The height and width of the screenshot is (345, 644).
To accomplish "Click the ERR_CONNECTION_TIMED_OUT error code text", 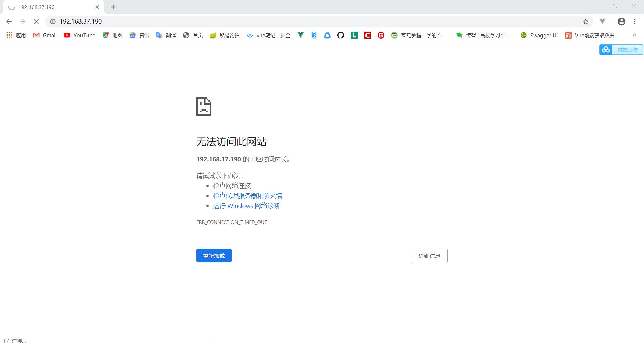I will pos(231,222).
